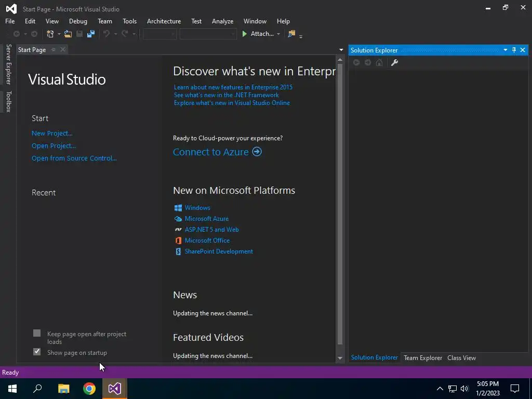Click the Connect to Azure link
The width and height of the screenshot is (532, 399).
point(217,152)
